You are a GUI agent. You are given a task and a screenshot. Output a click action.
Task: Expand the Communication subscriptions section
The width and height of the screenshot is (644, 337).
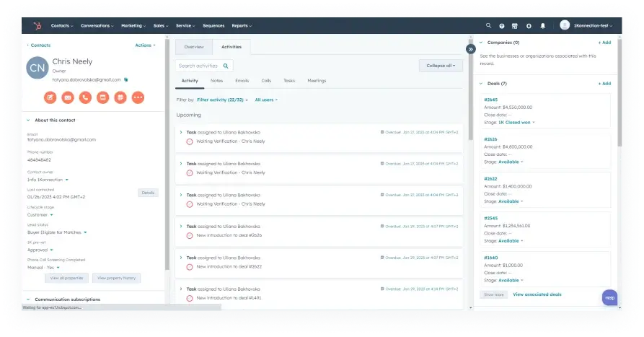(28, 299)
